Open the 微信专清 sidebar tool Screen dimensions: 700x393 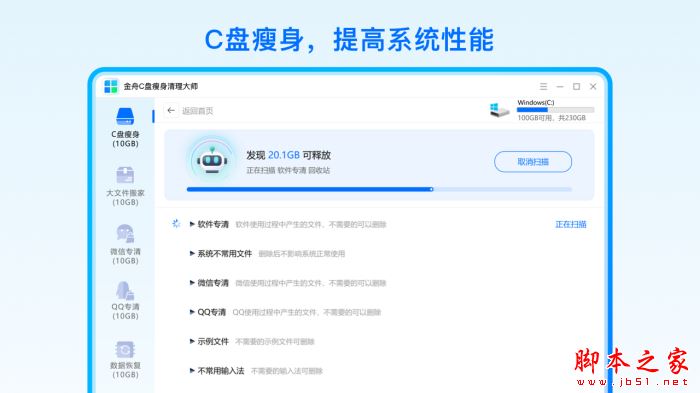pos(125,244)
